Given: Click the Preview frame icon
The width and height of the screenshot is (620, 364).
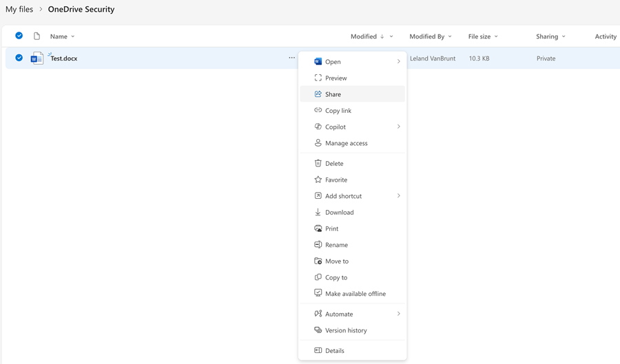Looking at the screenshot, I should [318, 78].
